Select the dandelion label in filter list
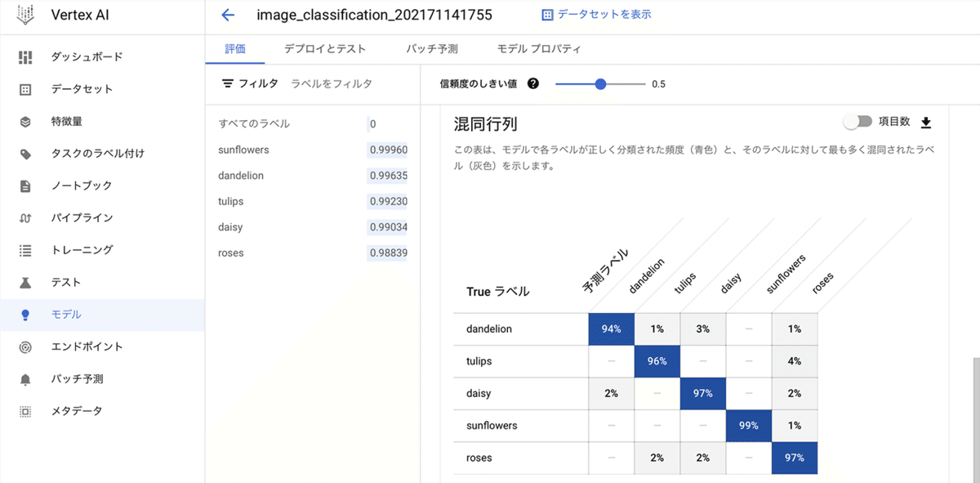Screen dimensions: 980x483 pyautogui.click(x=241, y=176)
